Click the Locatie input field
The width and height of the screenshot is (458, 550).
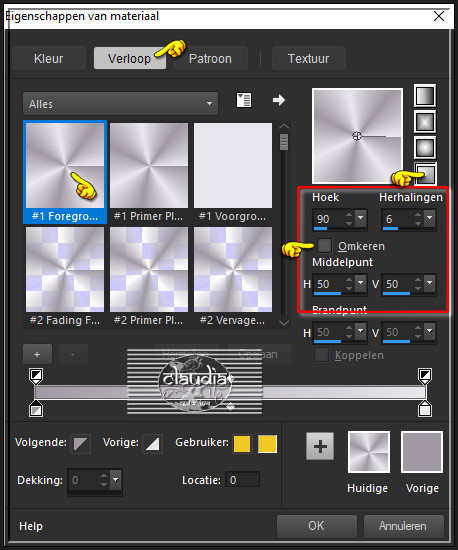243,479
